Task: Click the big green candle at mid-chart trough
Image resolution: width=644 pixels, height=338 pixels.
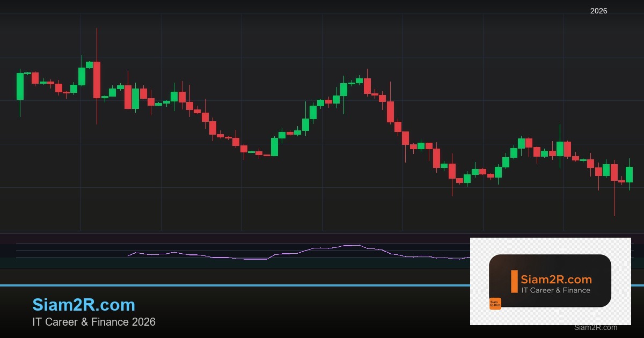Action: (274, 146)
